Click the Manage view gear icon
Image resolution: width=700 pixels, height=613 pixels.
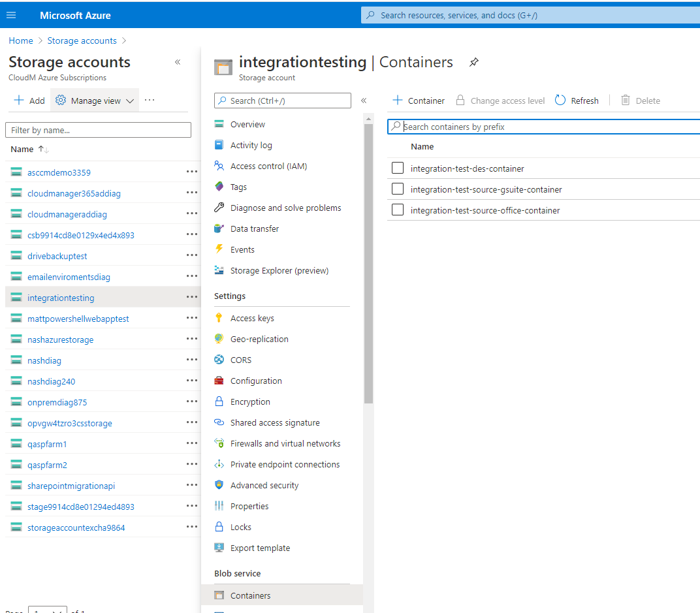(x=61, y=100)
